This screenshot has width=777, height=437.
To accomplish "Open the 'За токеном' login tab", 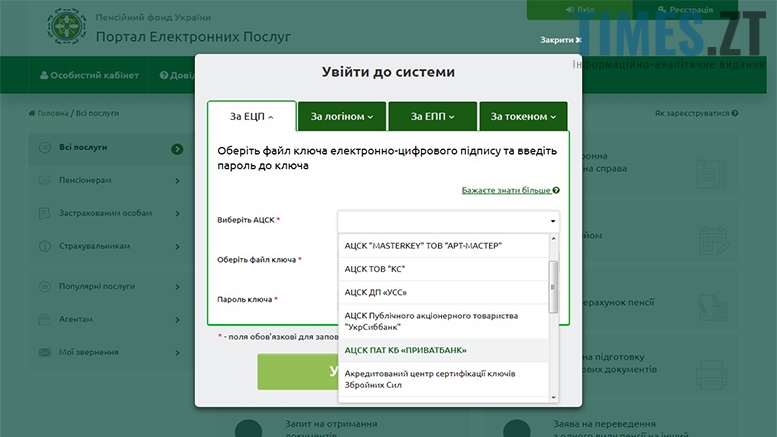I will (523, 117).
